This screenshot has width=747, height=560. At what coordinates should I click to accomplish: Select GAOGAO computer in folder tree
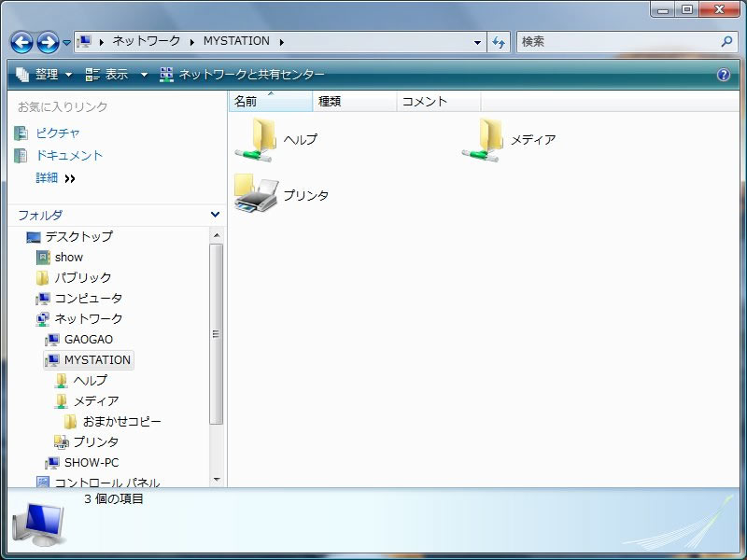pyautogui.click(x=88, y=340)
